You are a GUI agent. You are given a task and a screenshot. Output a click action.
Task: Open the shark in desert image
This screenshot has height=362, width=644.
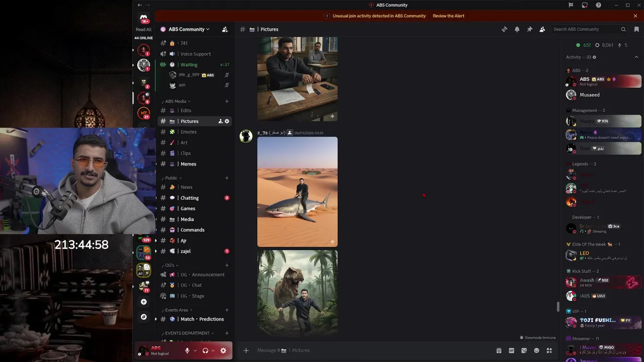[x=297, y=192]
